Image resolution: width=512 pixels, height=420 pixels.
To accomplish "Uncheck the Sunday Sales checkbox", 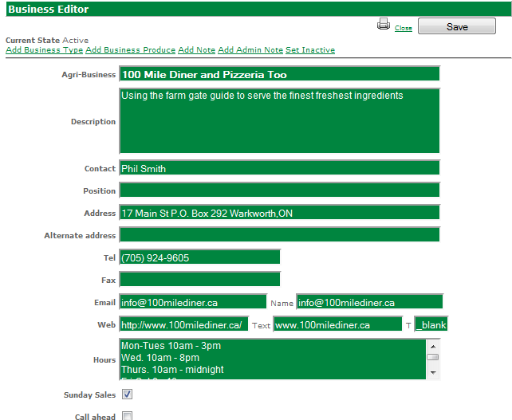I will (x=127, y=394).
